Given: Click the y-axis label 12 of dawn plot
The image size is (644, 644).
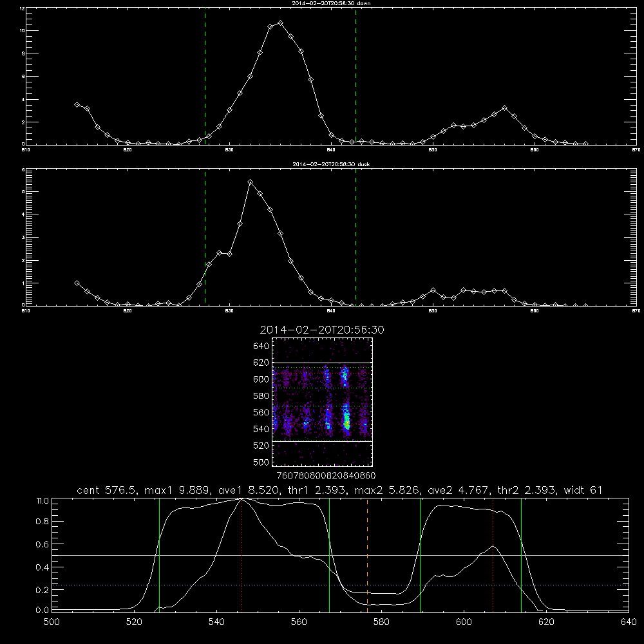Looking at the screenshot, I should tap(23, 8).
